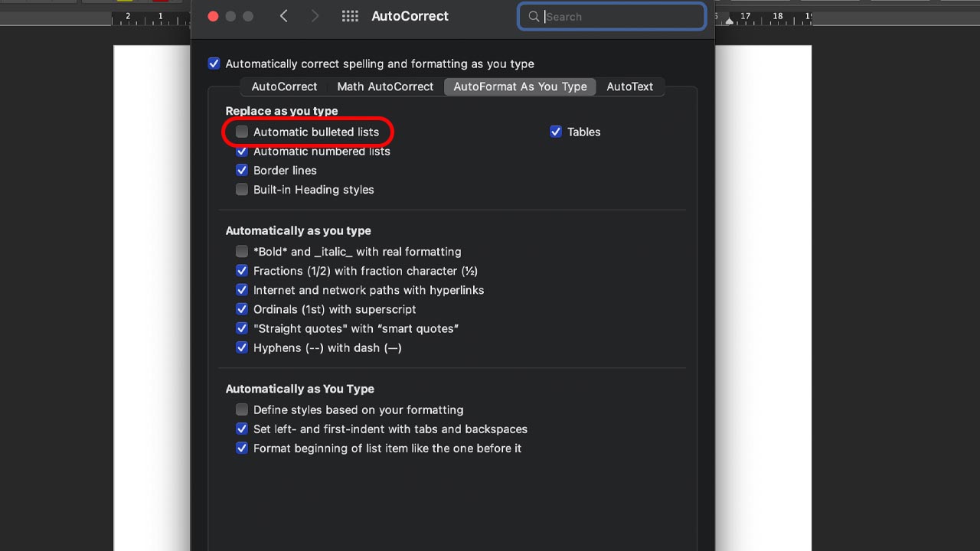Go back with the left chevron
The width and height of the screenshot is (980, 551).
283,16
